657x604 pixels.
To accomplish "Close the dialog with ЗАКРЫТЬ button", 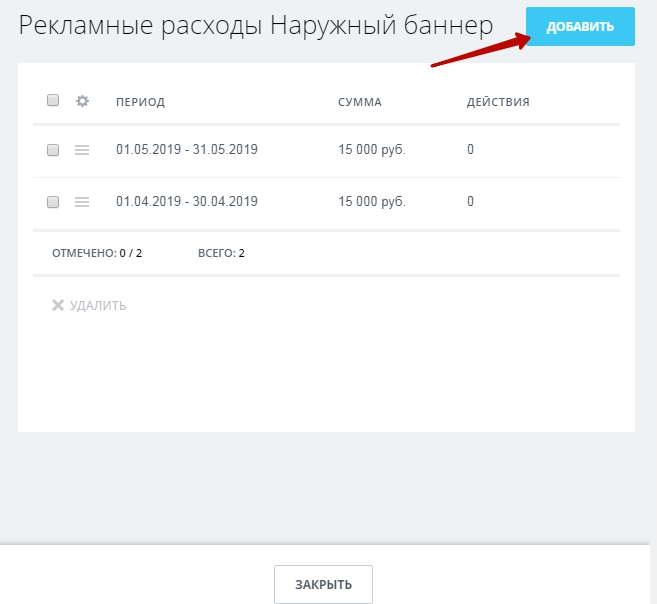I will tap(323, 584).
